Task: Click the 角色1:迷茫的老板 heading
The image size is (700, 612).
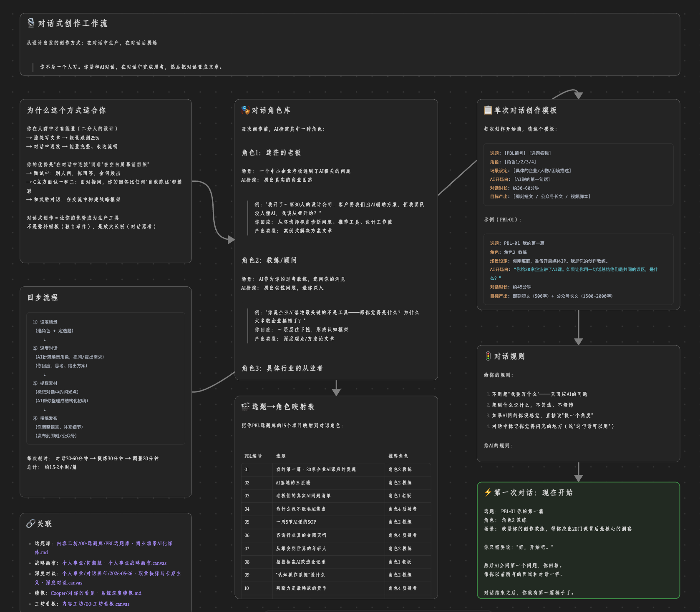Action: coord(271,153)
